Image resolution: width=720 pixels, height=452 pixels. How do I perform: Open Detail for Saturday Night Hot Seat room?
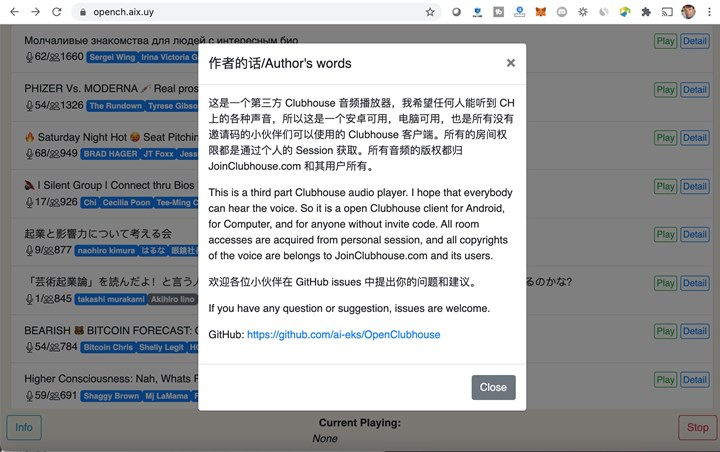(694, 138)
